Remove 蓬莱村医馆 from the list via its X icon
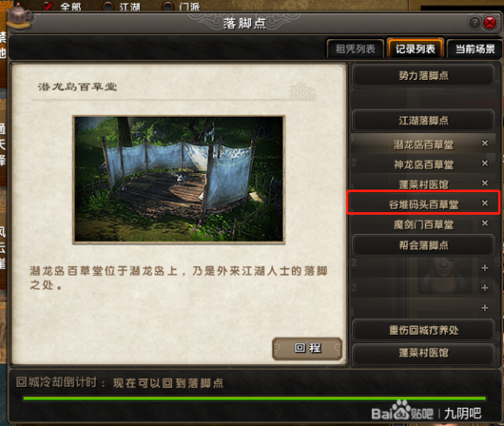Screen dimensions: 504x426 485,183
